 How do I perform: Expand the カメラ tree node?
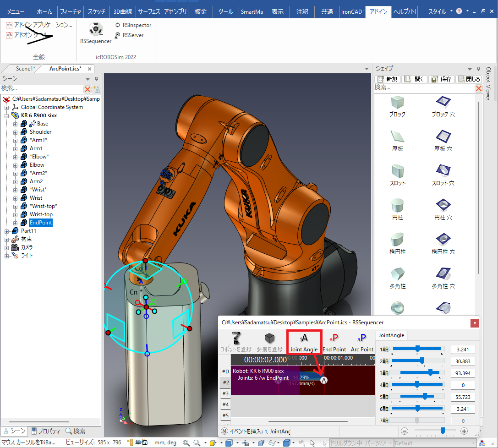[7, 247]
